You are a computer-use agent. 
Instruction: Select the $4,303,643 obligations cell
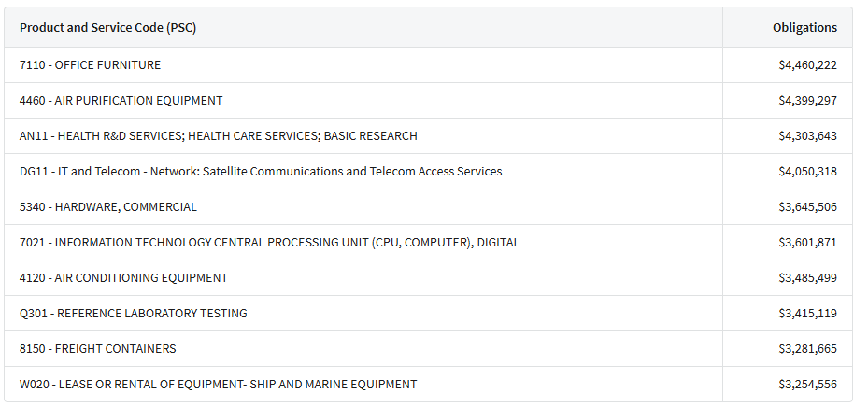pos(807,136)
